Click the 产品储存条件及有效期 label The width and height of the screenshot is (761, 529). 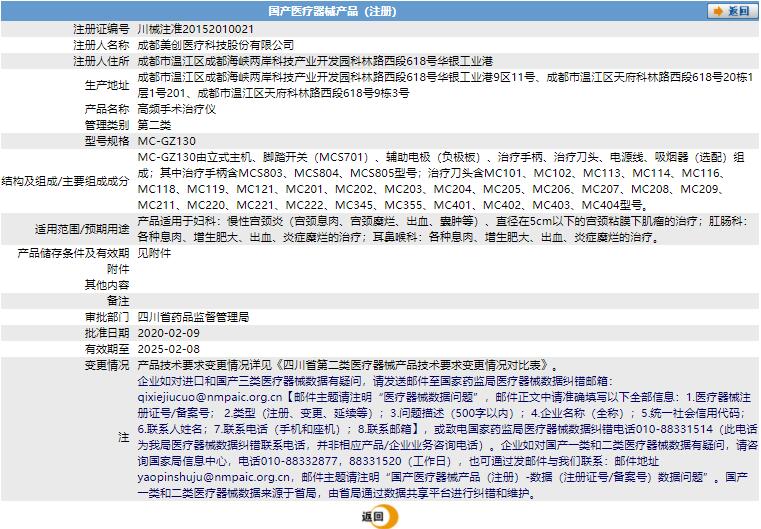point(73,253)
